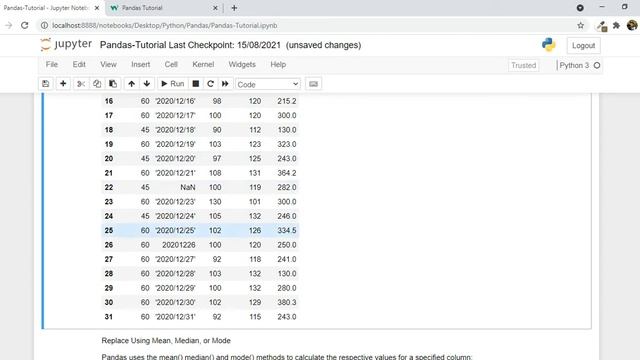Save the notebook with the floppy icon
This screenshot has width=640, height=360.
click(46, 84)
